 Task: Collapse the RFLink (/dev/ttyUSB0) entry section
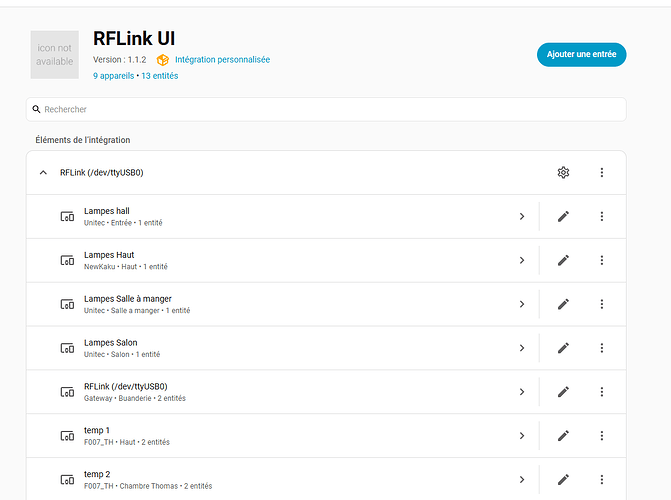[43, 173]
